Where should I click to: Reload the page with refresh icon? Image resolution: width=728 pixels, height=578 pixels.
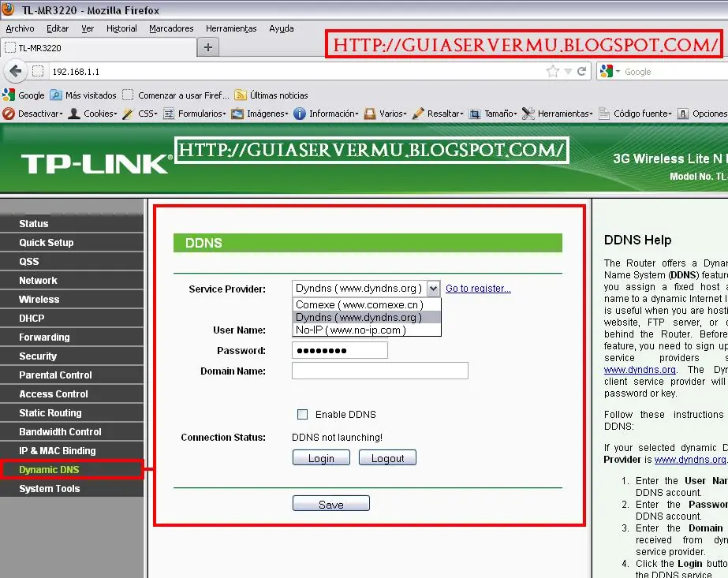pos(582,71)
